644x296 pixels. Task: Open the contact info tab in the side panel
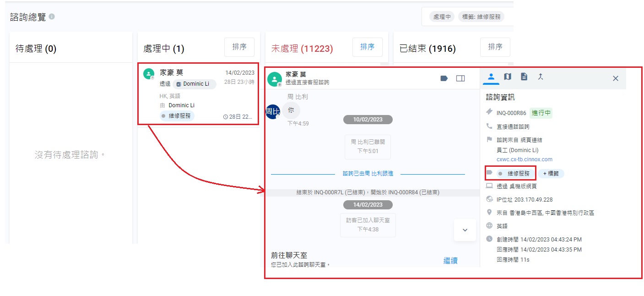point(491,77)
